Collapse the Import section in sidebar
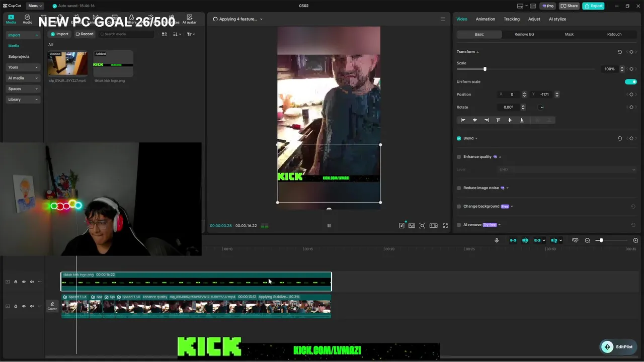This screenshot has height=362, width=644. 23,35
